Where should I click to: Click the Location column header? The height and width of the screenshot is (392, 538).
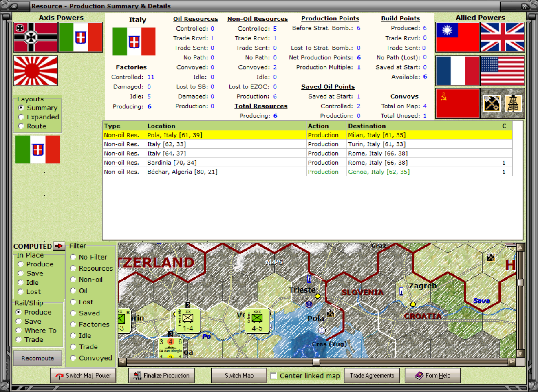(x=226, y=126)
